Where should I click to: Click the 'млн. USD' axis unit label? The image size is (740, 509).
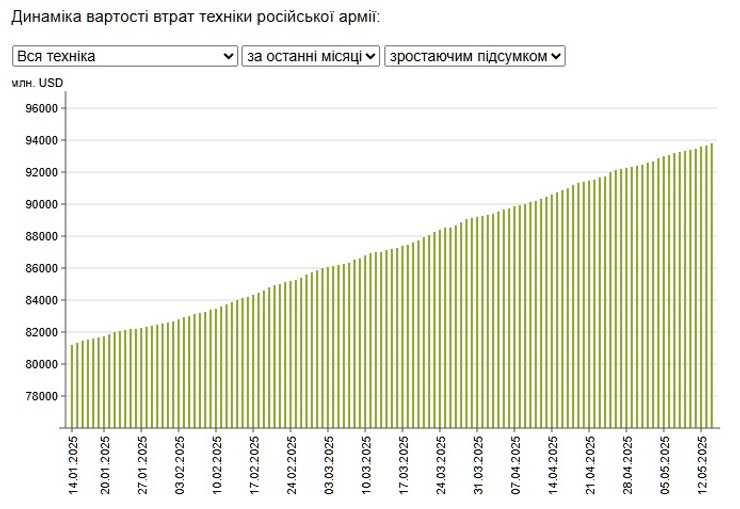point(37,82)
